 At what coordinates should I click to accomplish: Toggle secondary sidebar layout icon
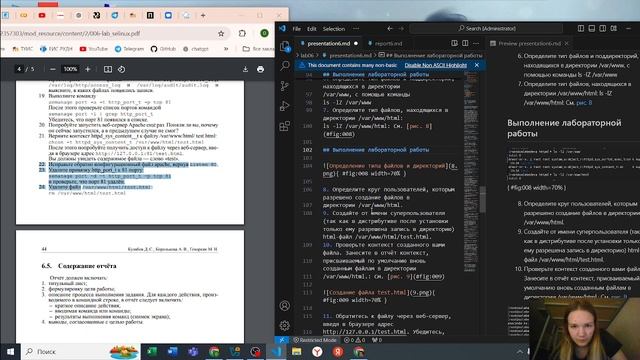click(603, 29)
